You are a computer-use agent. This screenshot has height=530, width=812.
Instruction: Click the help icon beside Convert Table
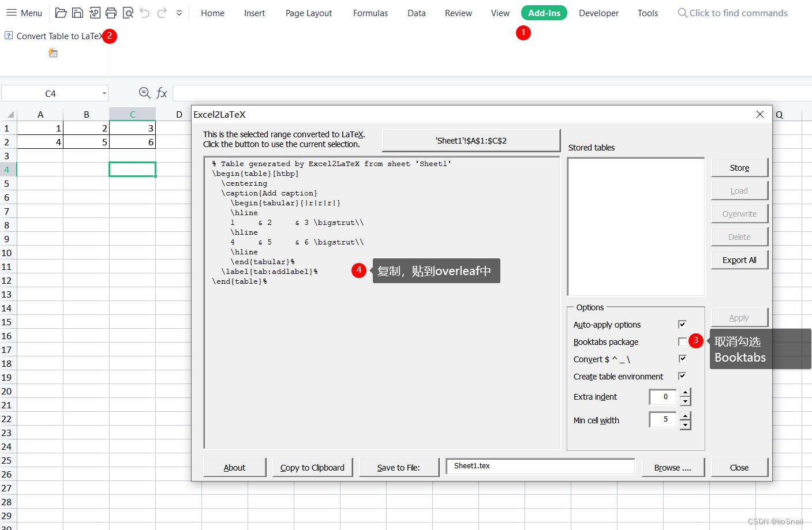tap(9, 35)
